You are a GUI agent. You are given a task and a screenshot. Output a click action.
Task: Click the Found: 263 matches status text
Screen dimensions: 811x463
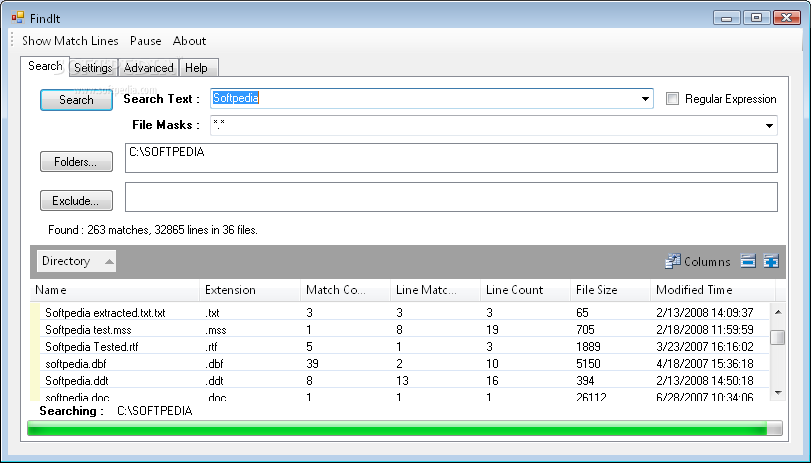coord(153,230)
